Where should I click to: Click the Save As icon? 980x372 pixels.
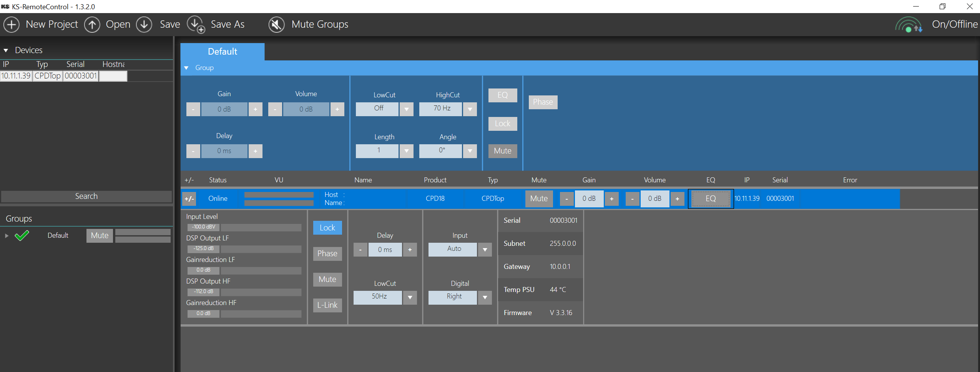point(196,25)
